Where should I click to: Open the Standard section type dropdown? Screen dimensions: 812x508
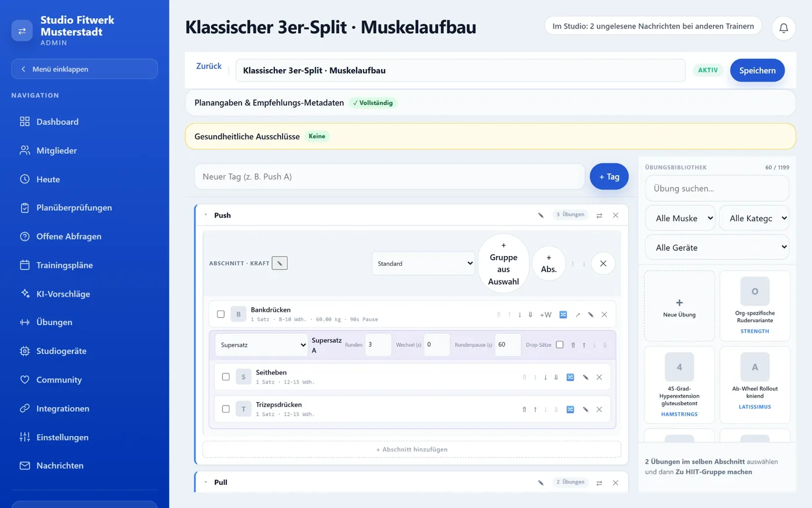tap(423, 264)
